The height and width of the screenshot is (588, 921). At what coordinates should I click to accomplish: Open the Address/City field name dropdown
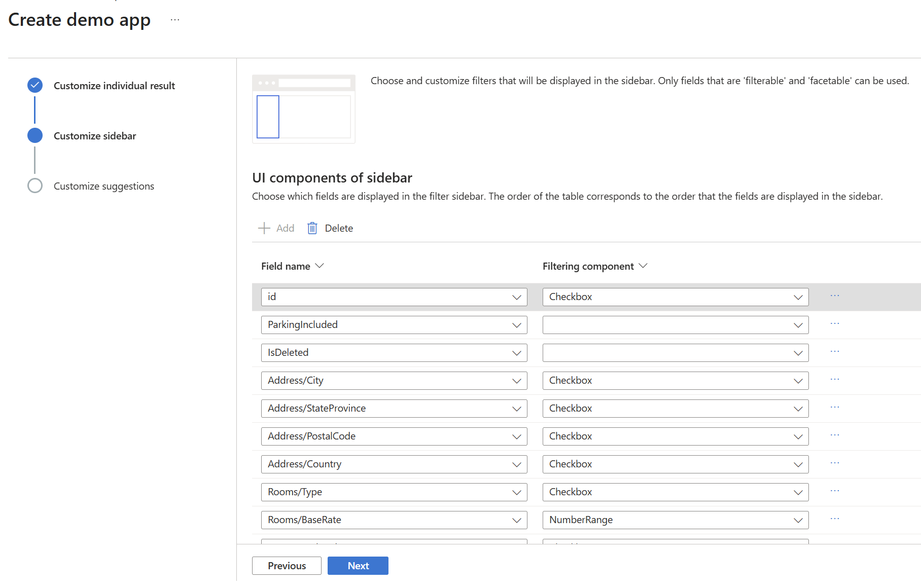pyautogui.click(x=394, y=381)
